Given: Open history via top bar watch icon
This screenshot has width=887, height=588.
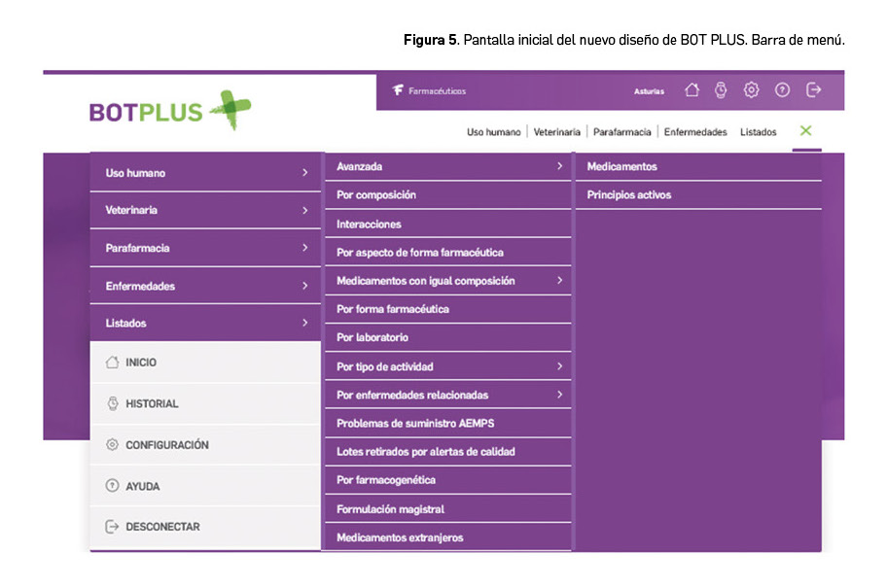Looking at the screenshot, I should point(721,90).
